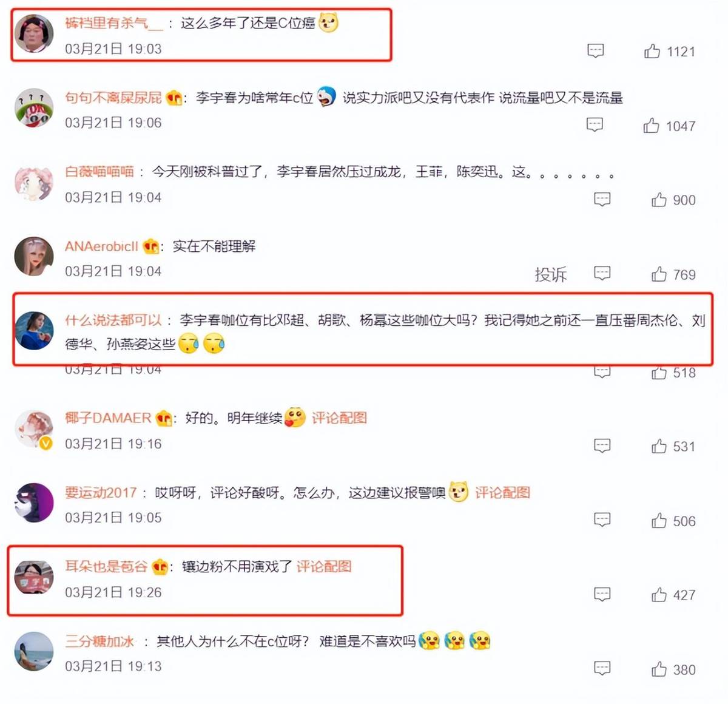View 评论配图 in 要运动2017 comment
Screen dimensions: 728x704
point(502,492)
